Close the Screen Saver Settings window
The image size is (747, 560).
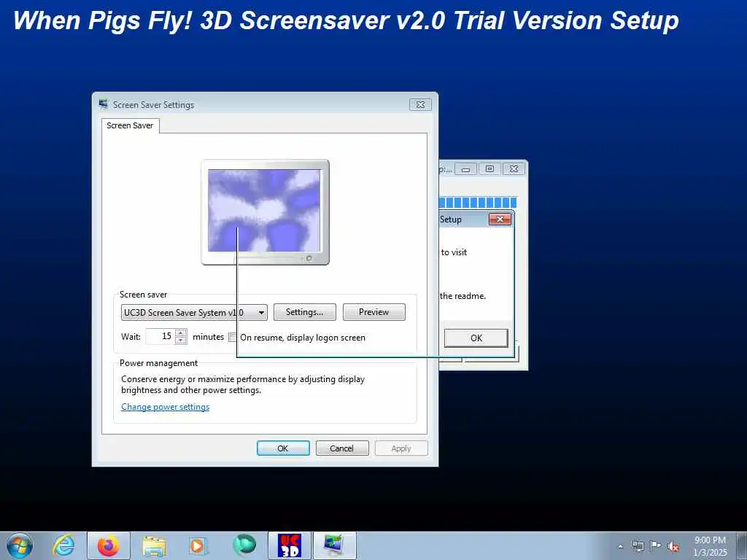(x=420, y=104)
